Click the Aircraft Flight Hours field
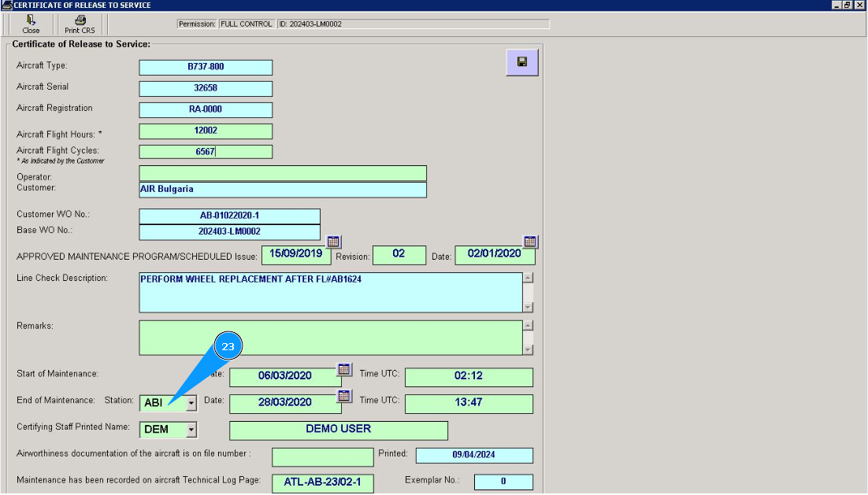Image resolution: width=868 pixels, height=495 pixels. pyautogui.click(x=206, y=131)
